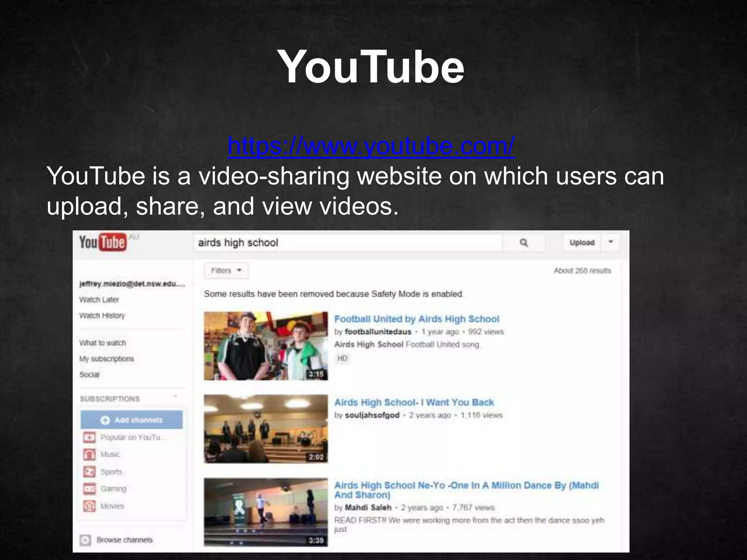Image resolution: width=747 pixels, height=560 pixels.
Task: Open the Social sidebar item
Action: pos(89,374)
